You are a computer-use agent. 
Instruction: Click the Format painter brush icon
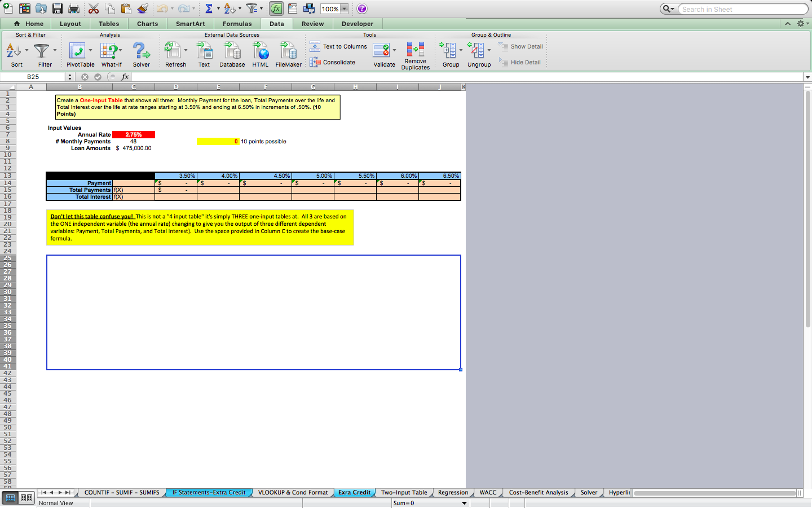tap(143, 8)
